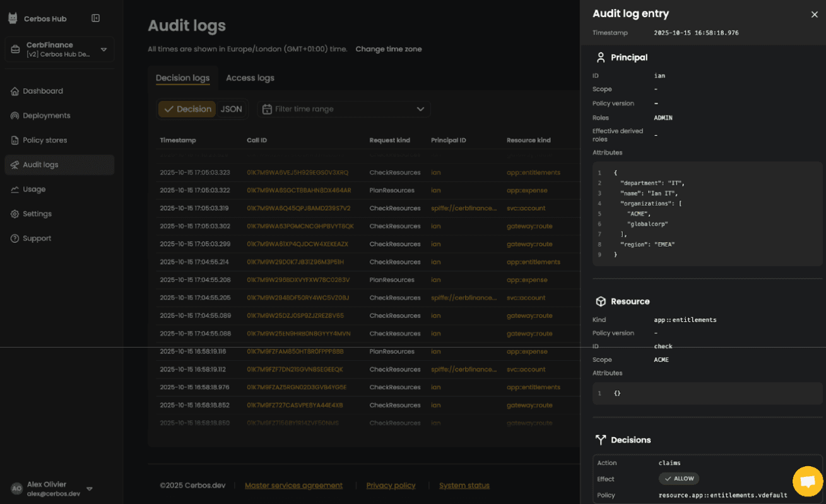Open the Support page
The height and width of the screenshot is (504, 826).
[x=37, y=238]
